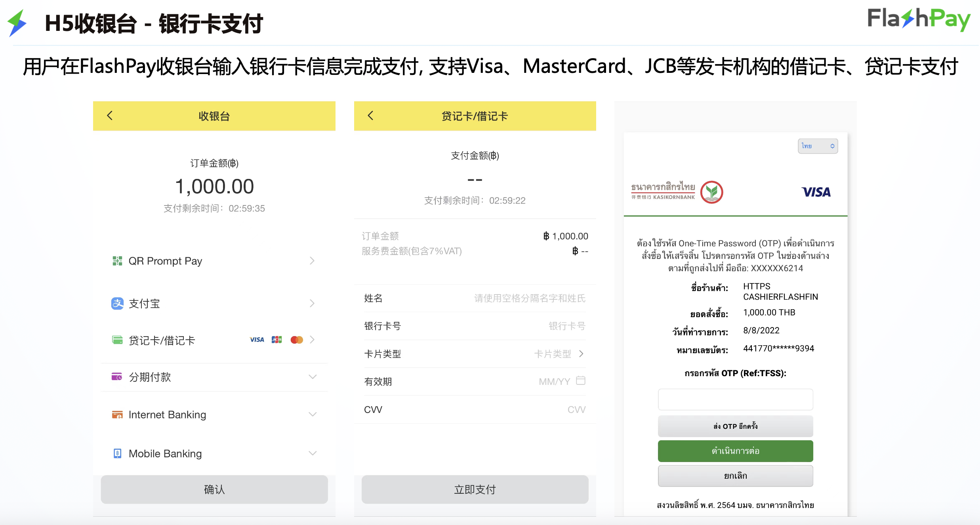Click the JCB logo in card payment row
This screenshot has width=980, height=525.
click(276, 340)
